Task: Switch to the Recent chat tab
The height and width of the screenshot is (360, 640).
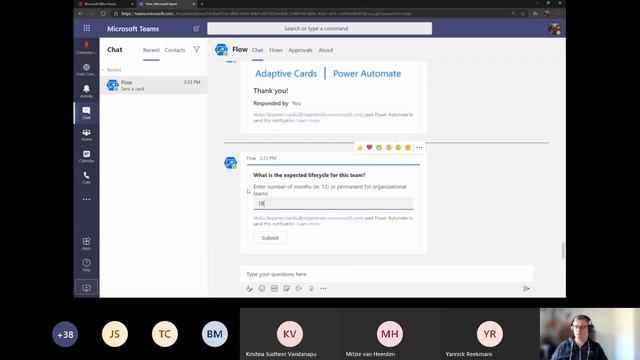Action: pos(151,50)
